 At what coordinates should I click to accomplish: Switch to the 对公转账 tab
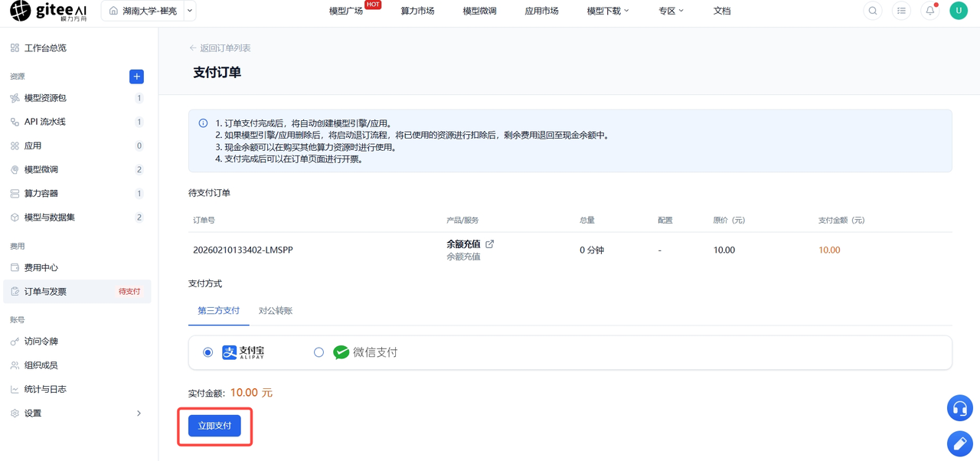276,311
